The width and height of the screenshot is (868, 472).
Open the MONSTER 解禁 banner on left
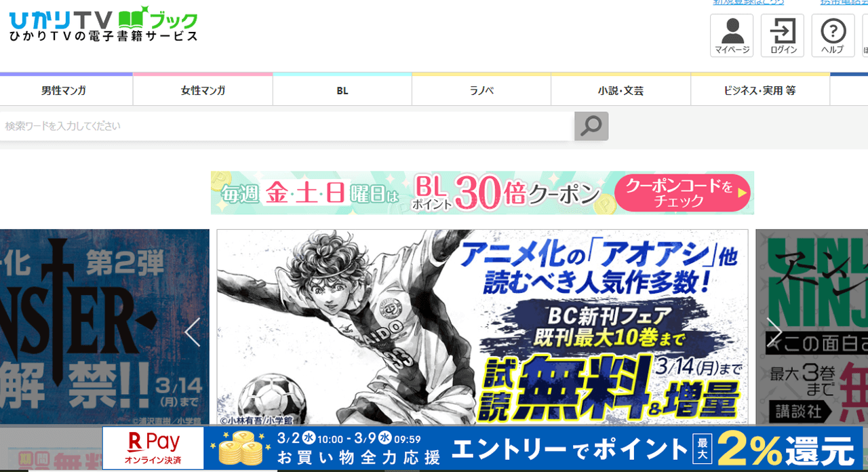point(104,328)
